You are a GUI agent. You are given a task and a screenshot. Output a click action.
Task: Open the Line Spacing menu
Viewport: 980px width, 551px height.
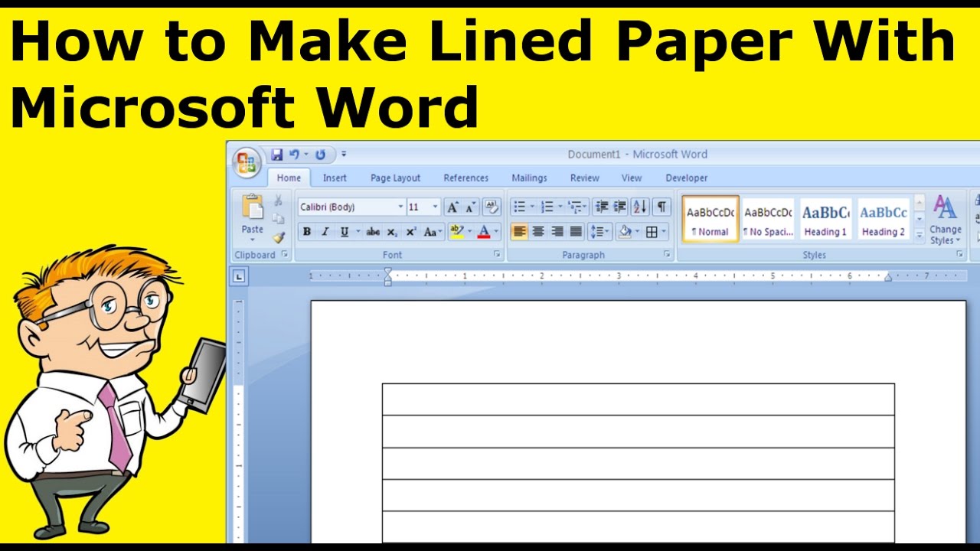point(601,232)
